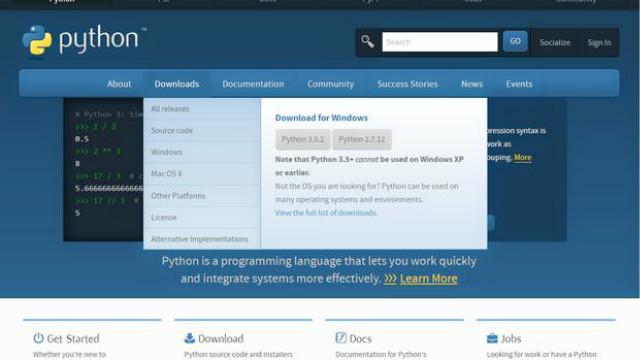Select Mac OS X in Downloads submenu

202,174
